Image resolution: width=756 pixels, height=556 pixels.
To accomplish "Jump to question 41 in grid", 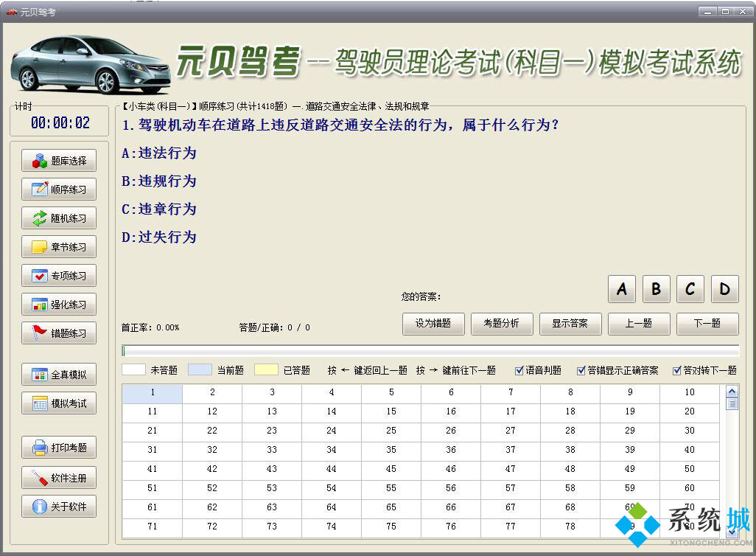I will [153, 469].
